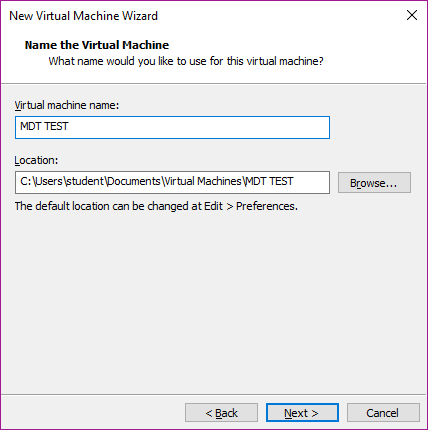Cancel the virtual machine wizard
The height and width of the screenshot is (430, 428).
click(x=383, y=413)
